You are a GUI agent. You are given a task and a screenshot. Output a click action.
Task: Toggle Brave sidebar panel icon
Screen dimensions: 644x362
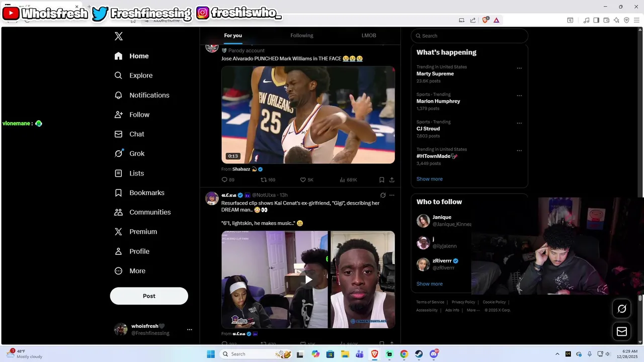(x=596, y=20)
